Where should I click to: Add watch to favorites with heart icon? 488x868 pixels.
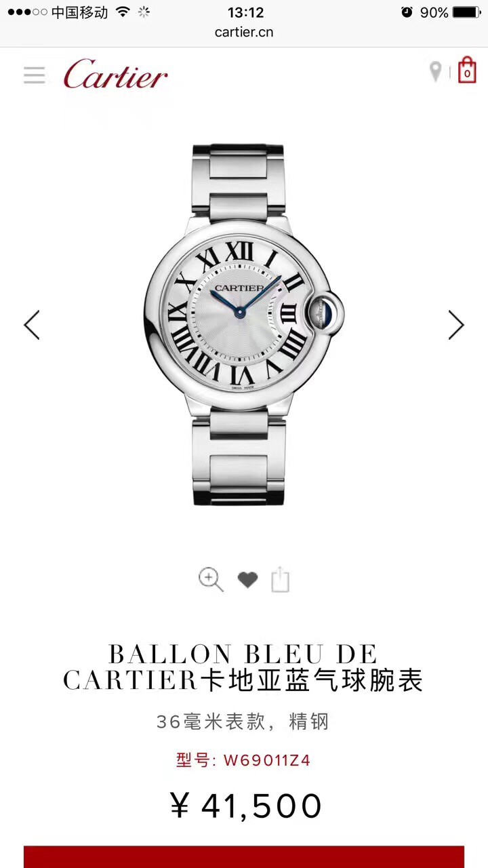[x=247, y=580]
